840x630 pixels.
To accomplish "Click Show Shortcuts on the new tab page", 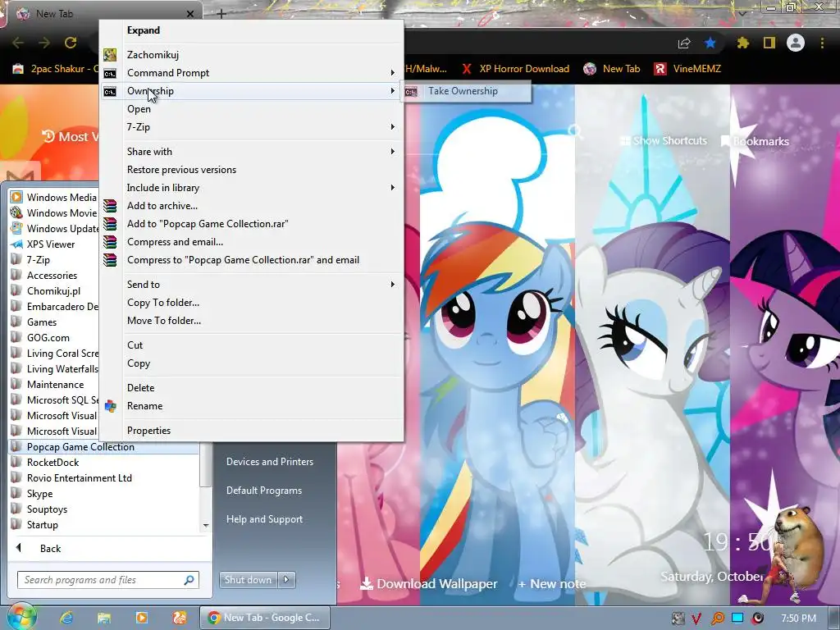I will click(x=663, y=141).
